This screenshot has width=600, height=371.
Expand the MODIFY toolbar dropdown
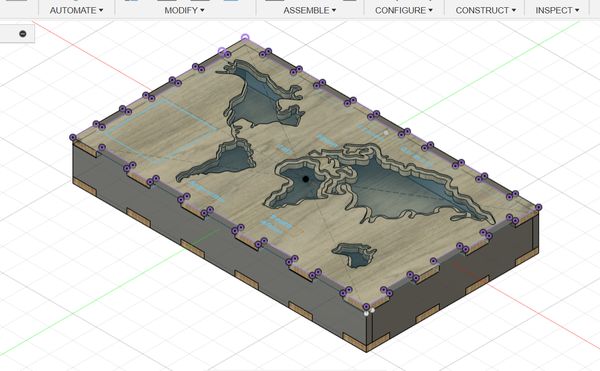[x=184, y=10]
